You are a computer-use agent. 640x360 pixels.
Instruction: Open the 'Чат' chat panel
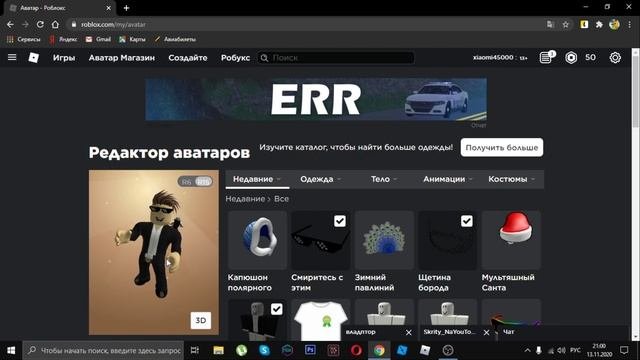pos(509,332)
